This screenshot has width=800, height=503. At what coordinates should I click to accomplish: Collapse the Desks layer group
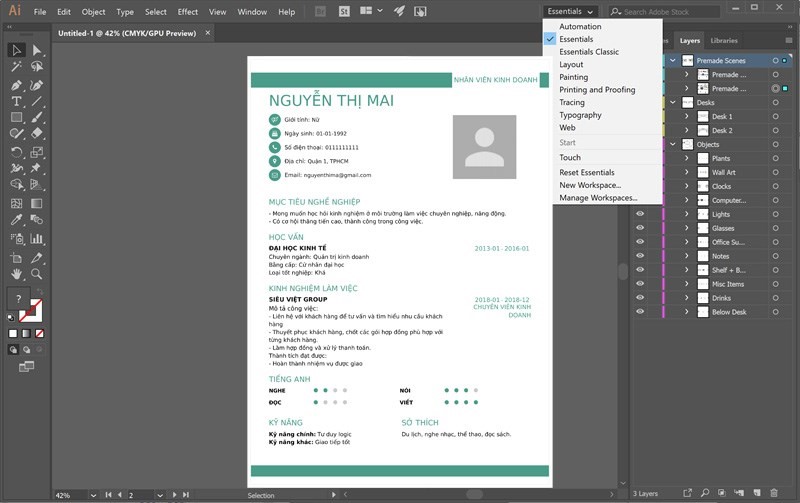(673, 102)
